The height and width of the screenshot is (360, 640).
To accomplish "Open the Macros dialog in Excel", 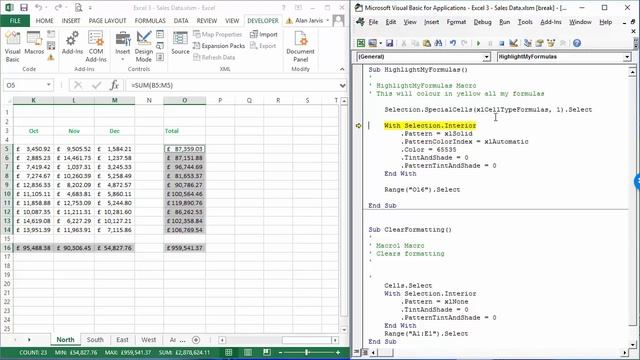I will coord(34,43).
